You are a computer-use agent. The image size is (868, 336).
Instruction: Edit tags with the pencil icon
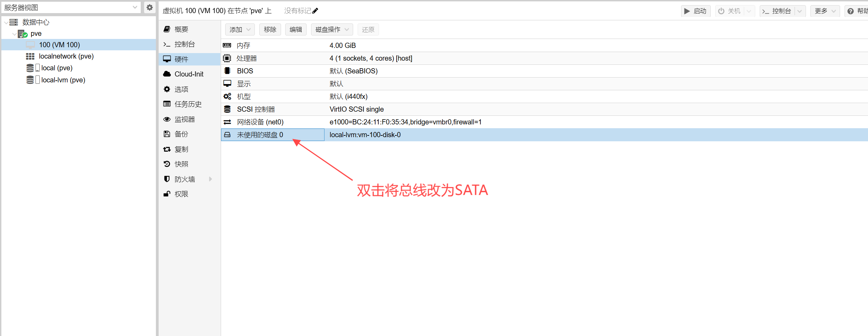(315, 11)
